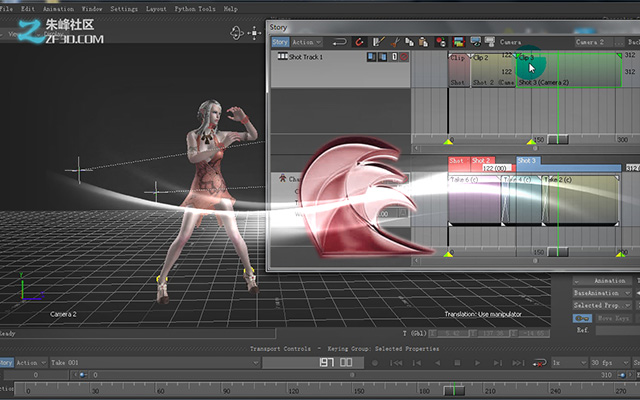Select the pink Clip shot in Shot Track
This screenshot has height=400, width=640.
[459, 70]
